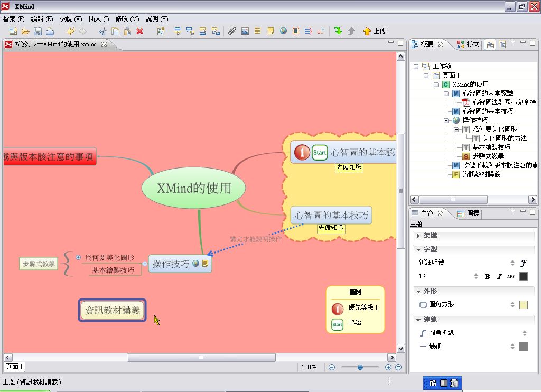Collapse the 操作技巧 tree node
Screen dimensions: 541x392
pyautogui.click(x=446, y=120)
